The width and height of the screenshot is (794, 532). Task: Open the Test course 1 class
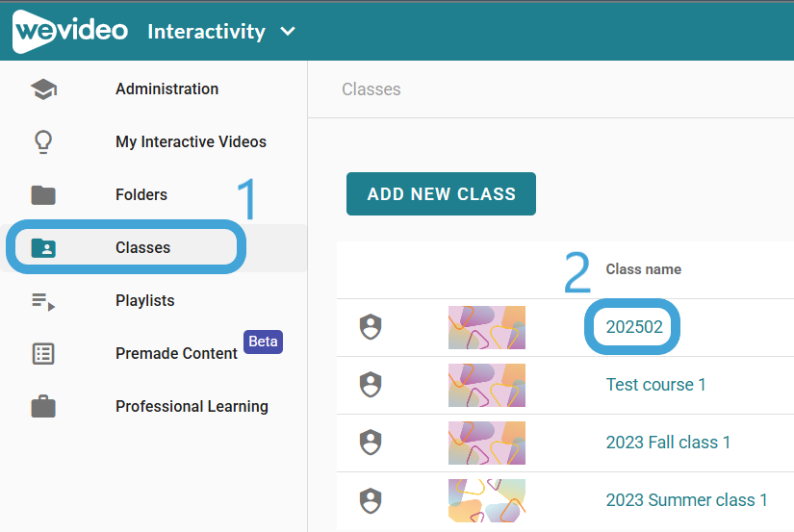coord(655,385)
